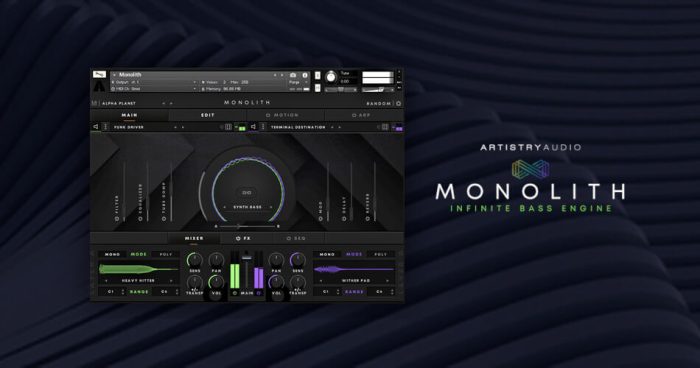This screenshot has height=368, width=700.
Task: Select next TERMINAL DESTINATION sound arrow
Action: click(340, 127)
